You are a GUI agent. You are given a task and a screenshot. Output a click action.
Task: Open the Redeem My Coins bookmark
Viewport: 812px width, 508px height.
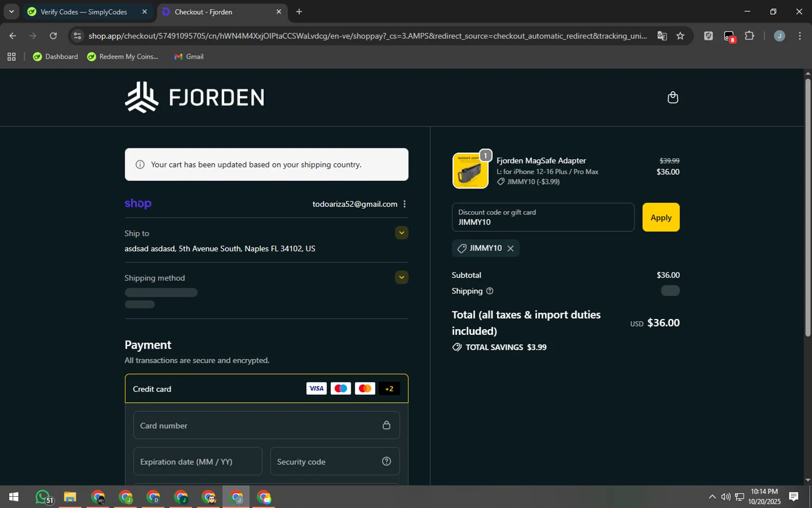coord(123,57)
